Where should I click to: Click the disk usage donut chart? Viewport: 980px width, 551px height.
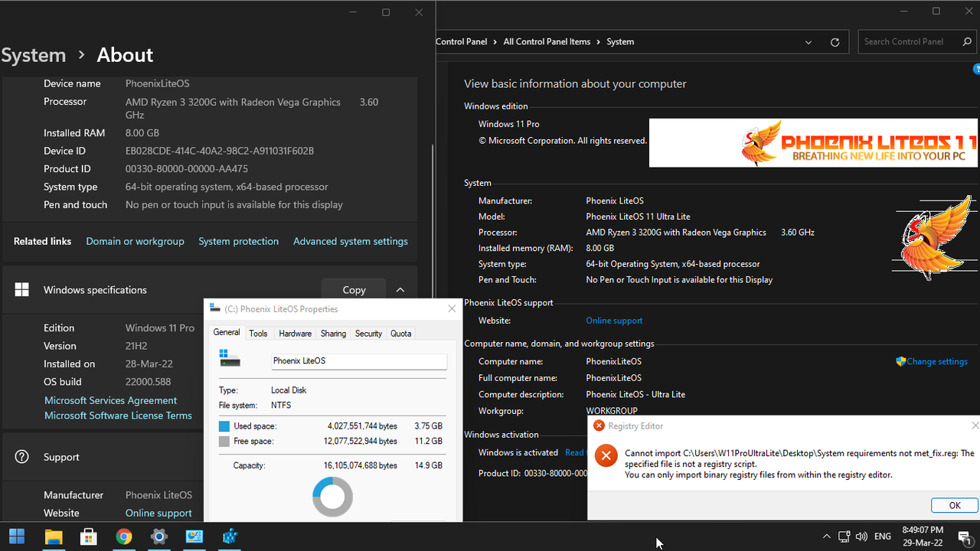333,497
